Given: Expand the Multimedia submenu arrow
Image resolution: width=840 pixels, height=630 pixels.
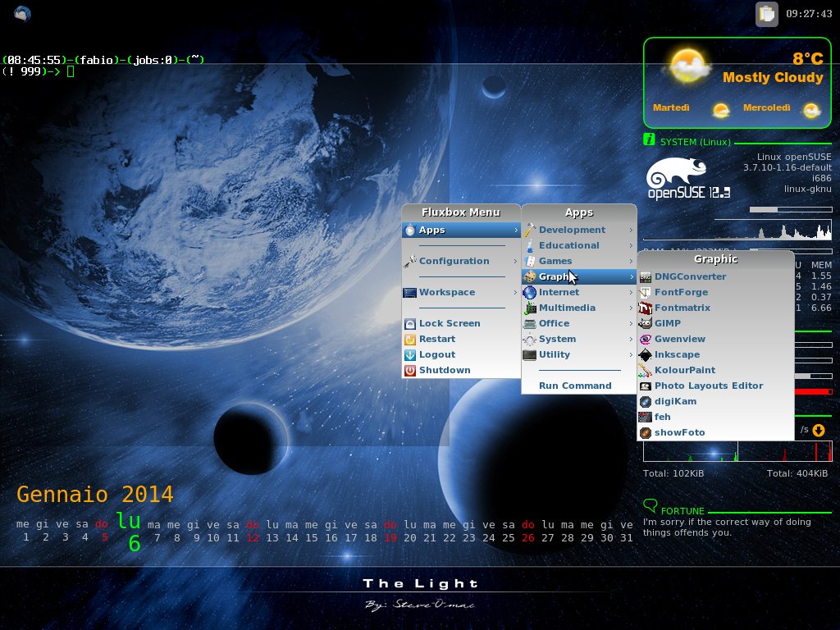Looking at the screenshot, I should [631, 308].
